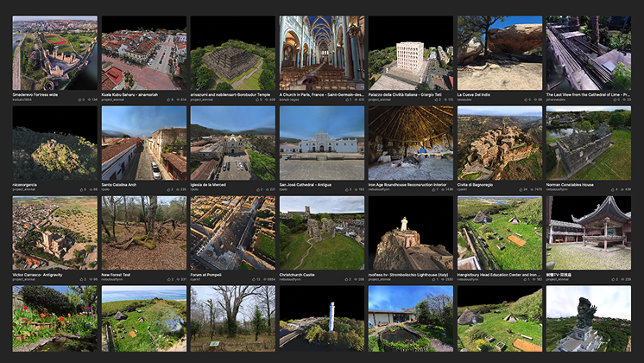Click like icon under La Cueva Del Indio
Screen dimensions: 644x363
point(526,99)
